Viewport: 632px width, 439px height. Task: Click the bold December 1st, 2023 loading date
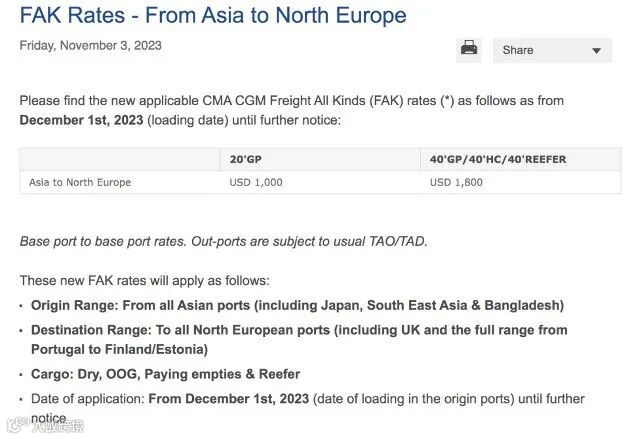(x=82, y=120)
